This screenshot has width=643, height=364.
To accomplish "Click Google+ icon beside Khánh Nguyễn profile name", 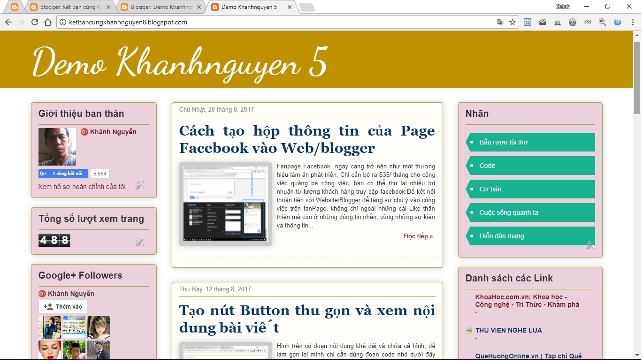I will click(84, 132).
